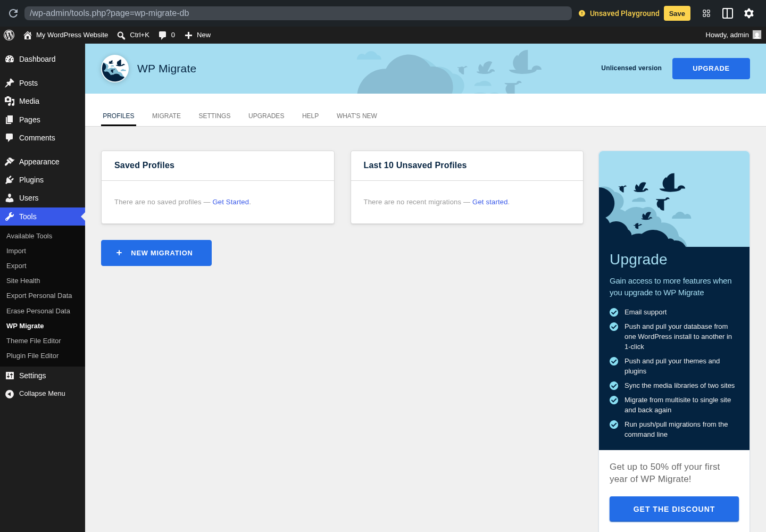Save the Unsaved Playground
This screenshot has width=766, height=532.
pyautogui.click(x=677, y=13)
